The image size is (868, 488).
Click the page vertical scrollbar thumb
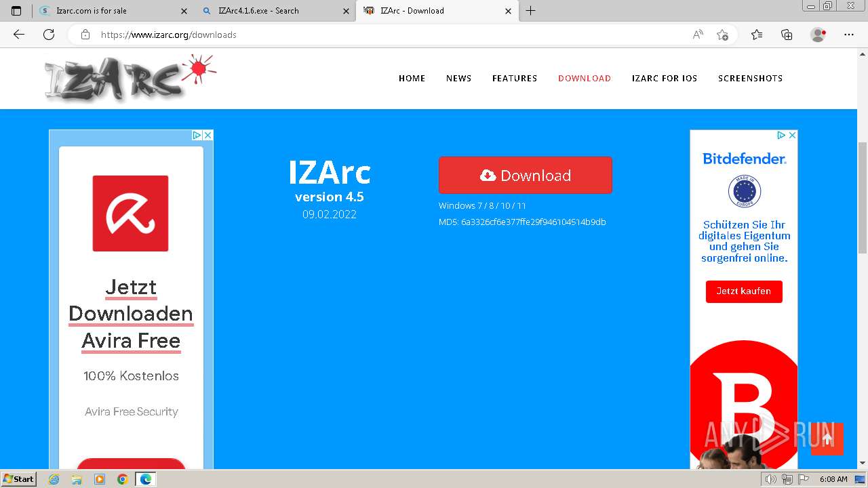coord(862,197)
